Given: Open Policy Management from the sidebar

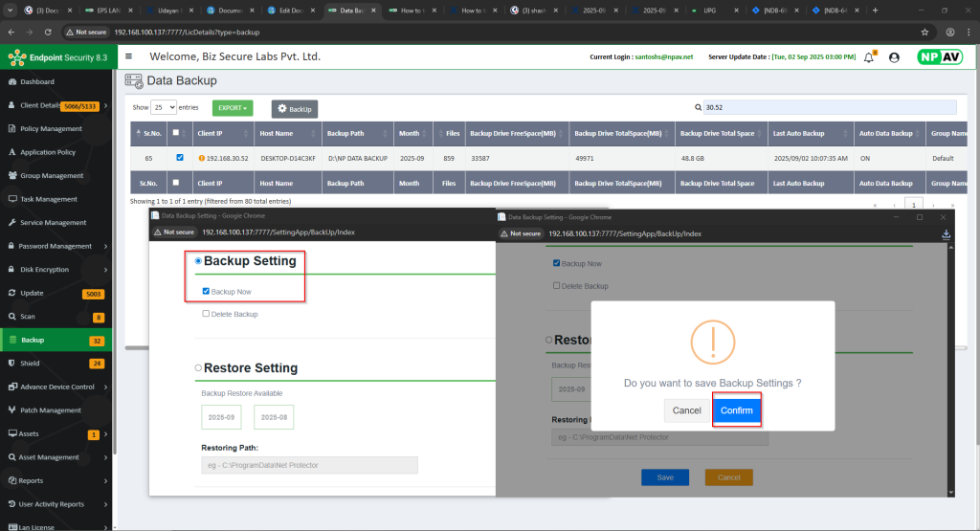Looking at the screenshot, I should 51,128.
